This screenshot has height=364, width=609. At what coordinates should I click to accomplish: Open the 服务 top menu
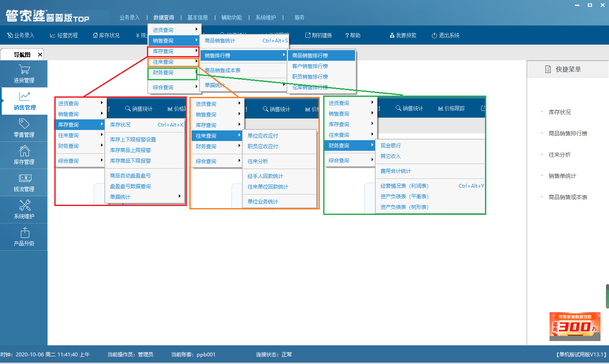point(299,17)
